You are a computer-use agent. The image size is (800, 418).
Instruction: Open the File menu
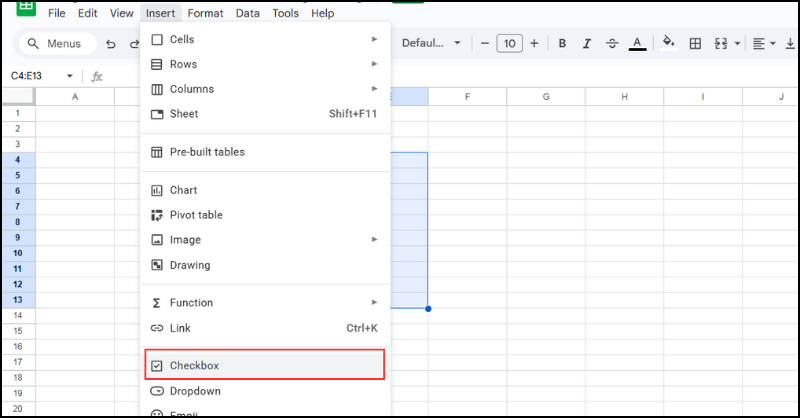(x=57, y=13)
